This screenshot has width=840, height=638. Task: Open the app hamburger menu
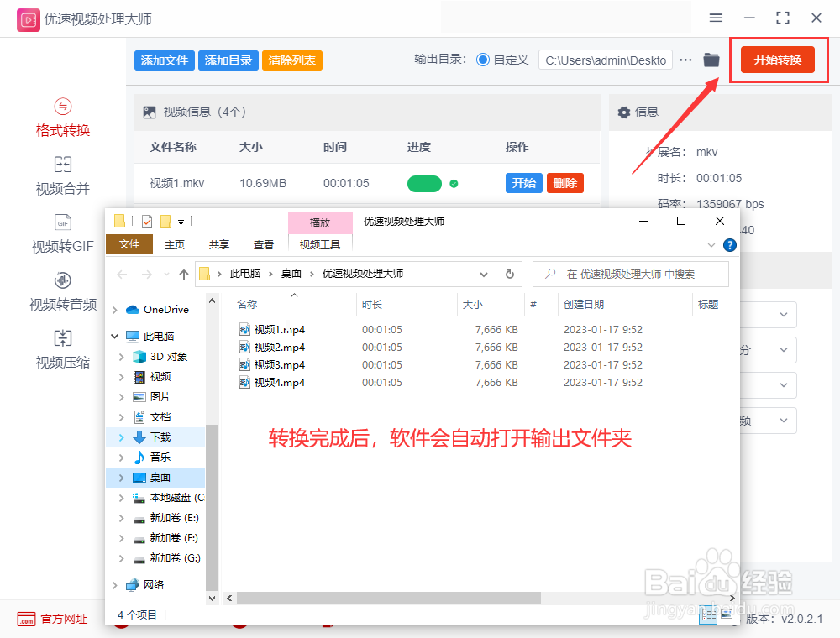pos(717,18)
